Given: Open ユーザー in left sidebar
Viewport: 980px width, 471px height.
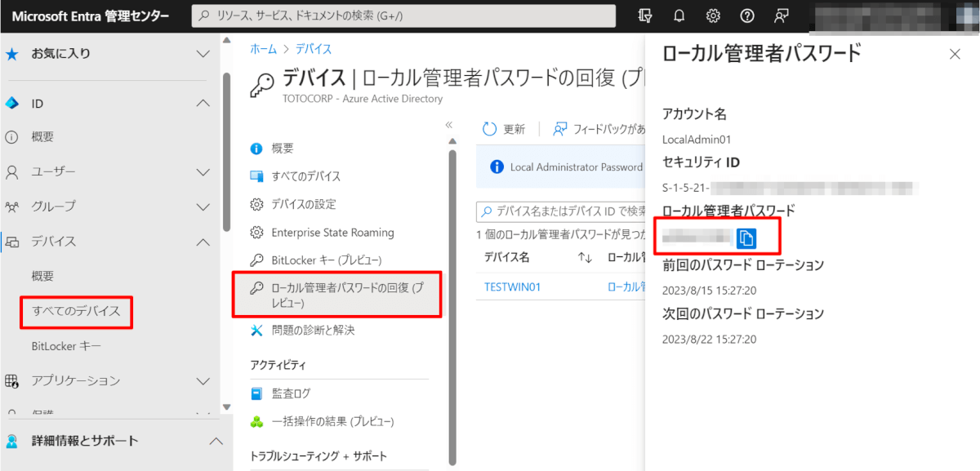Looking at the screenshot, I should [53, 172].
